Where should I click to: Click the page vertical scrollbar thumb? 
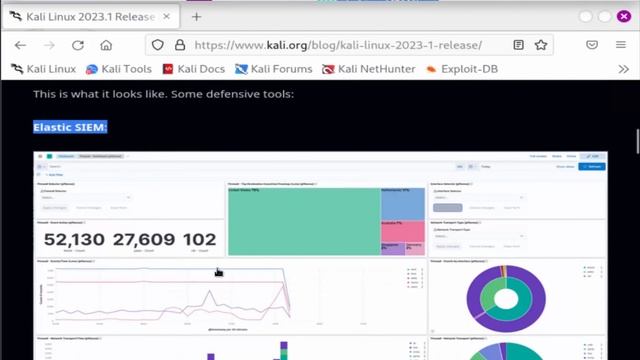tap(637, 141)
